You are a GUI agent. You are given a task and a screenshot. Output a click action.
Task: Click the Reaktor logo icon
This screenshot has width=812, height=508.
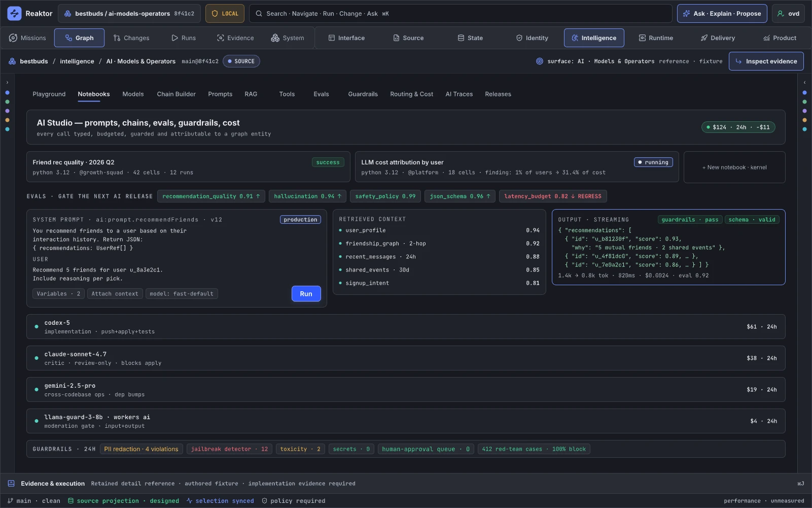pos(14,14)
